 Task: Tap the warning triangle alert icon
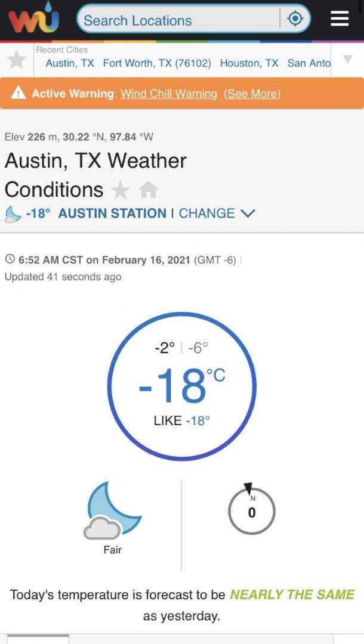[x=18, y=93]
